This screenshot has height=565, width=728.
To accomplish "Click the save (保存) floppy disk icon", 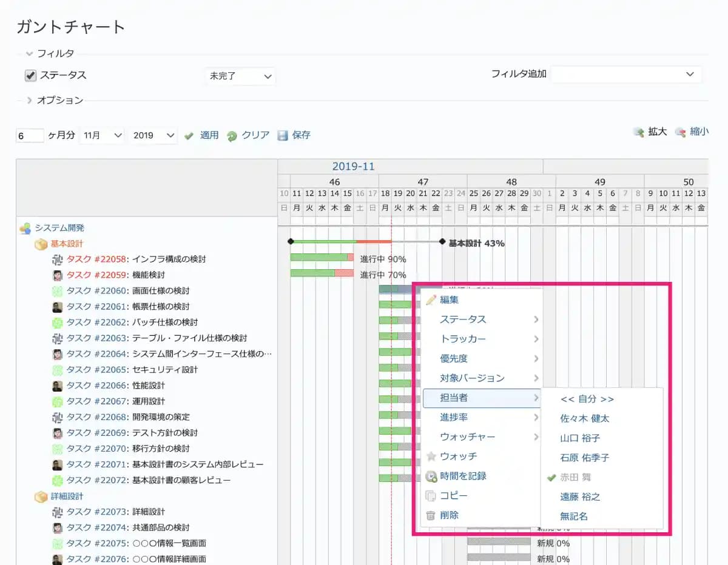I will (x=283, y=135).
